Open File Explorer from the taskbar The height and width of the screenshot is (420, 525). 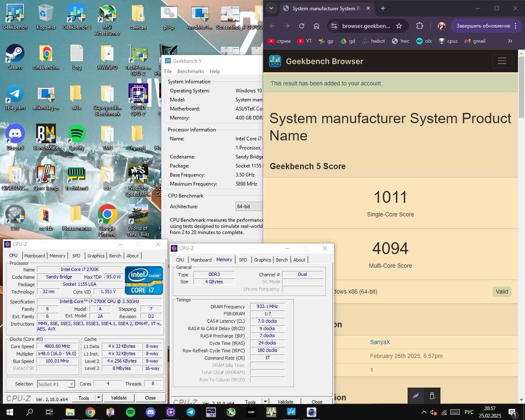[70, 412]
